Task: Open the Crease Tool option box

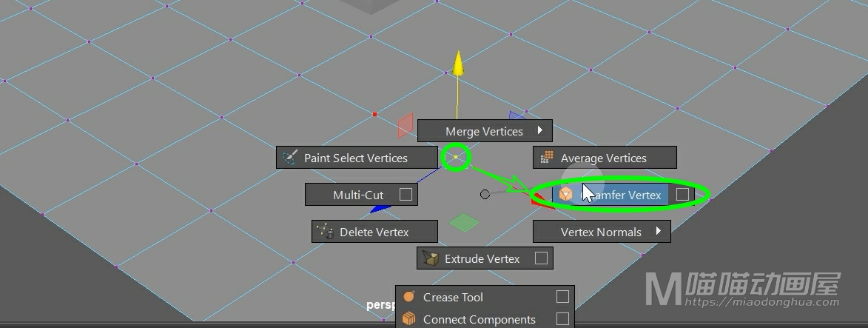Action: coord(562,297)
